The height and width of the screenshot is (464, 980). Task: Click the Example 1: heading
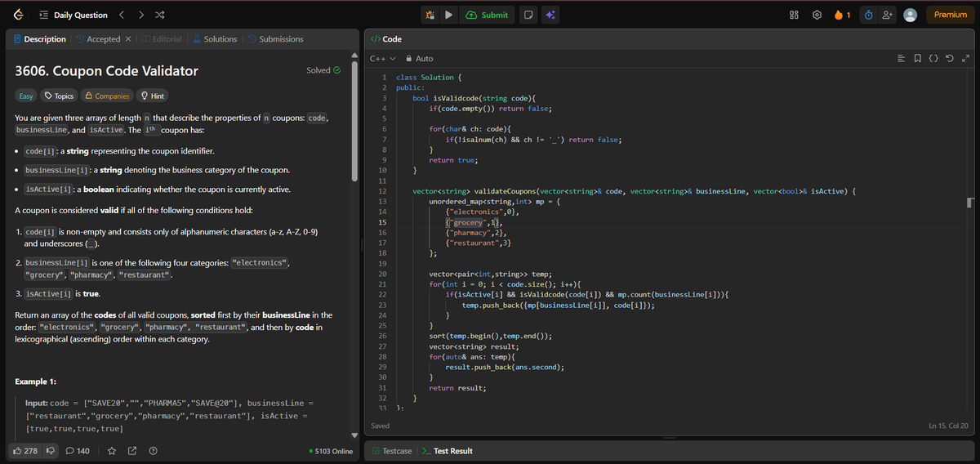36,381
